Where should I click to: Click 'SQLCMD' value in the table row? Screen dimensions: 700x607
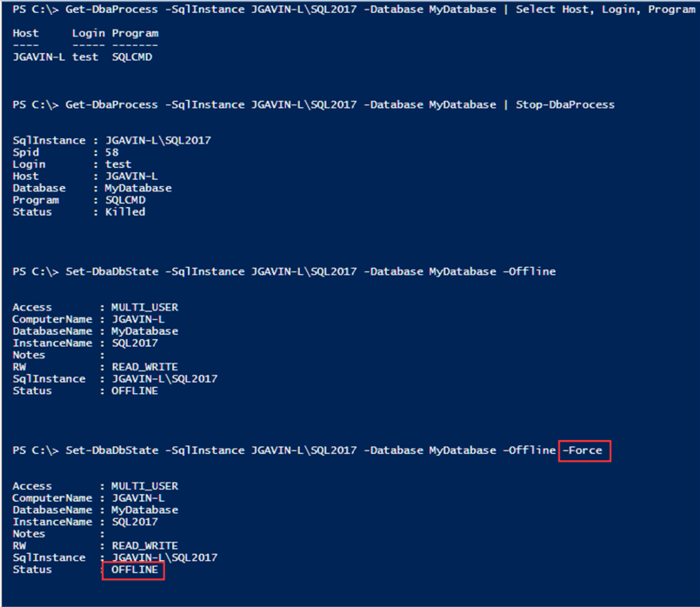tap(131, 57)
